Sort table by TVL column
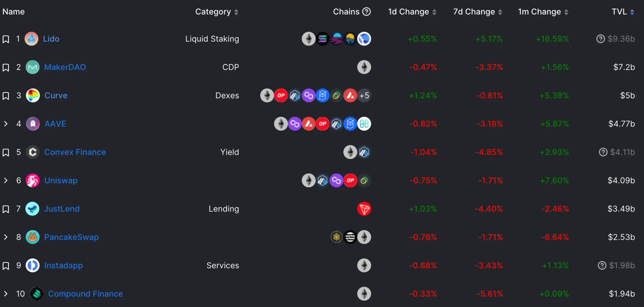The width and height of the screenshot is (644, 307). 623,12
